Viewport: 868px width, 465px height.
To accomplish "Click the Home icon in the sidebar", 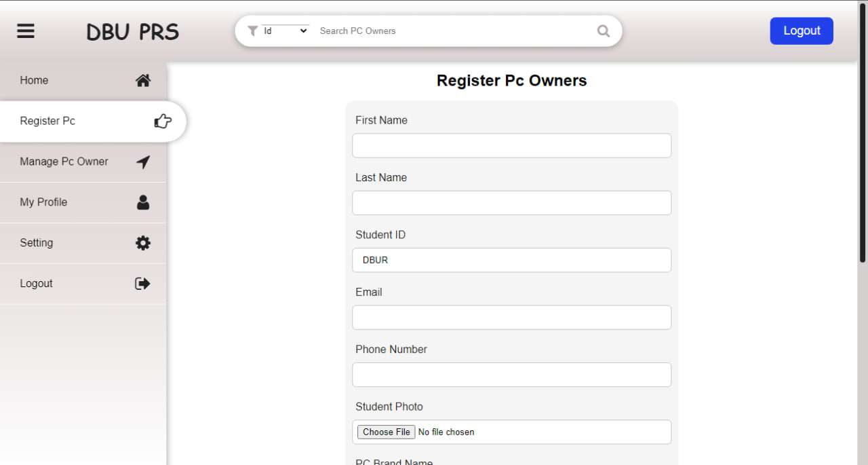I will 142,80.
